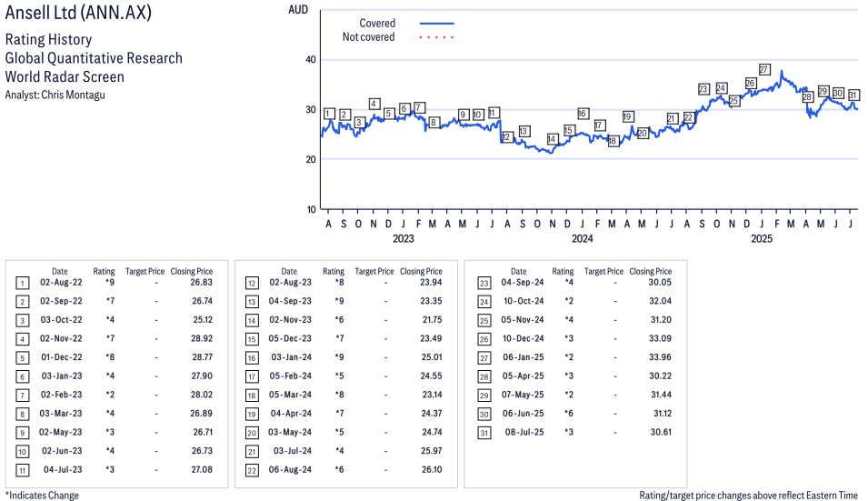Click row number box 1 in the first table
The width and height of the screenshot is (868, 501).
pyautogui.click(x=22, y=284)
